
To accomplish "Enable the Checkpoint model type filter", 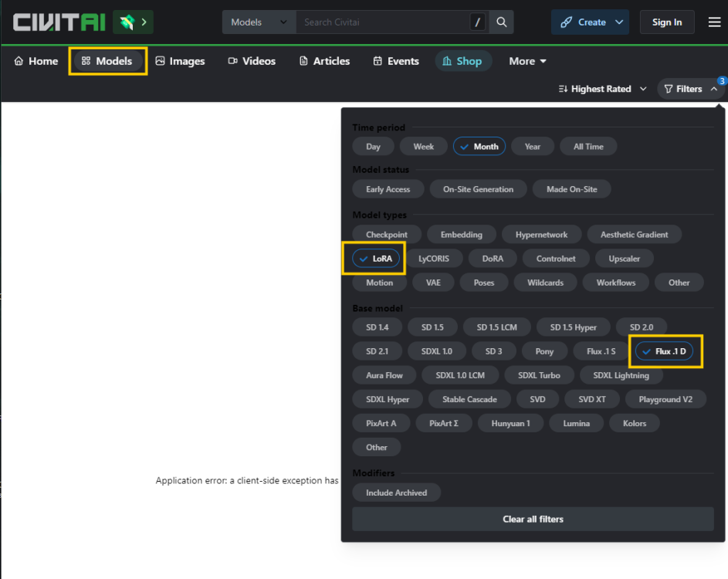I will (387, 235).
